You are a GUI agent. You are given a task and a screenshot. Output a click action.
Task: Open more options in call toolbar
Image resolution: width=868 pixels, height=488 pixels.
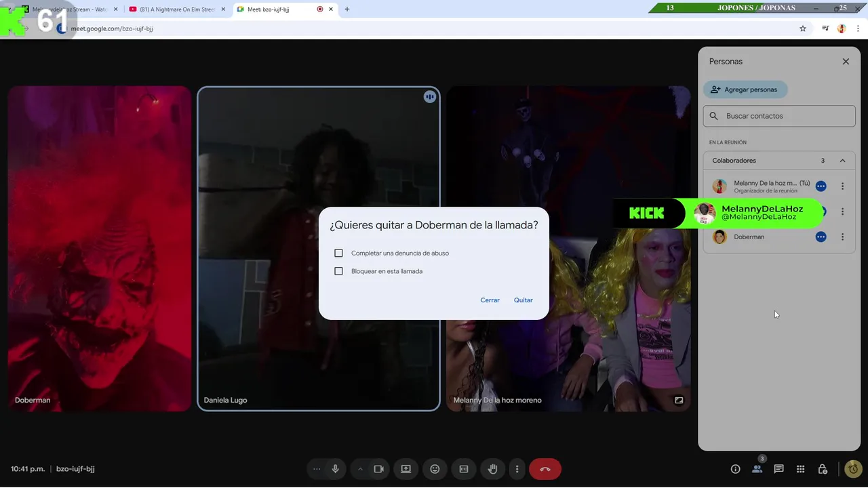click(517, 469)
